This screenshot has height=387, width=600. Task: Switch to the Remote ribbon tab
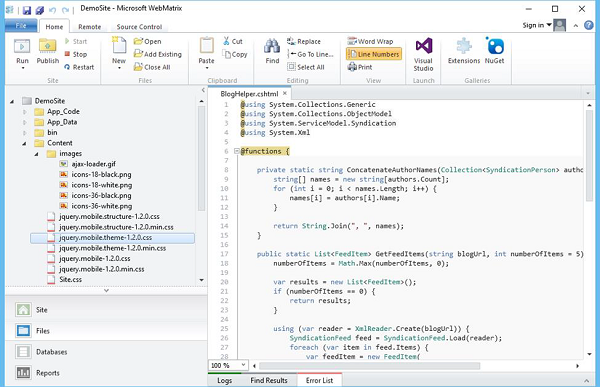coord(90,27)
